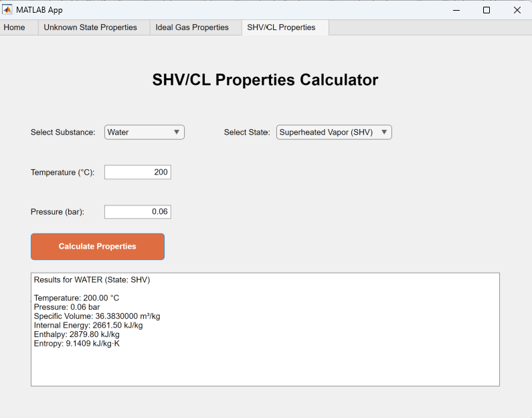Click the 'Enthalpy: 2879.80 kJ/kg' line

tap(77, 334)
